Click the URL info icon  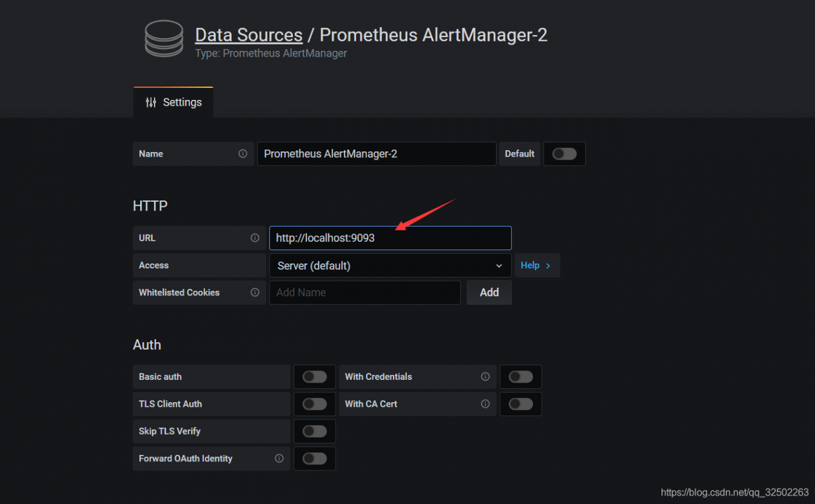(x=255, y=238)
